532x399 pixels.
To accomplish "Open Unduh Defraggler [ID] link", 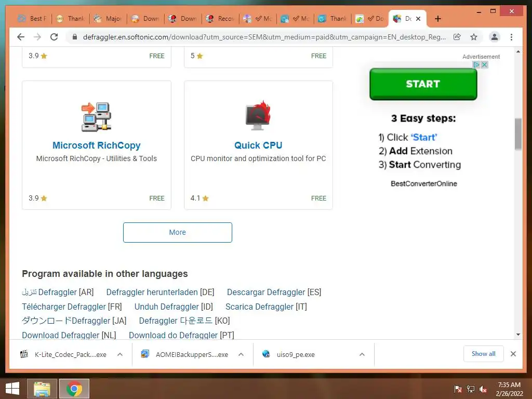I will 174,307.
